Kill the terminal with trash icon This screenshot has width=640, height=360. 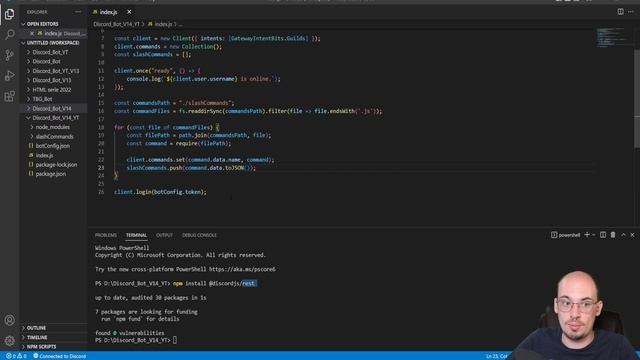[x=613, y=235]
